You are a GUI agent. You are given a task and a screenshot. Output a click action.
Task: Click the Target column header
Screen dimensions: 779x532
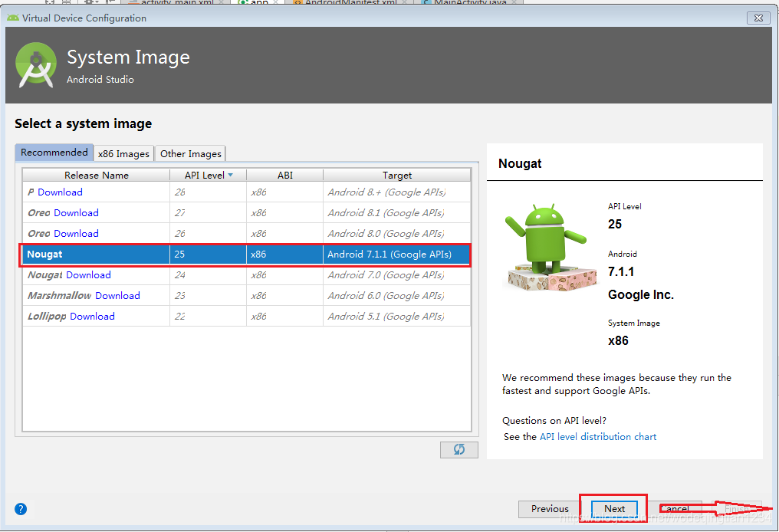(397, 175)
